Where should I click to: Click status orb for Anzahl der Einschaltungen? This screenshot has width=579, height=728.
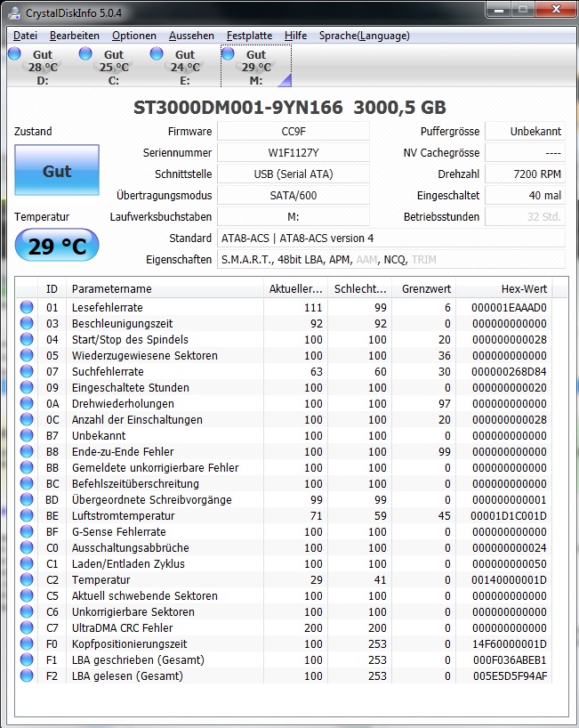(27, 419)
